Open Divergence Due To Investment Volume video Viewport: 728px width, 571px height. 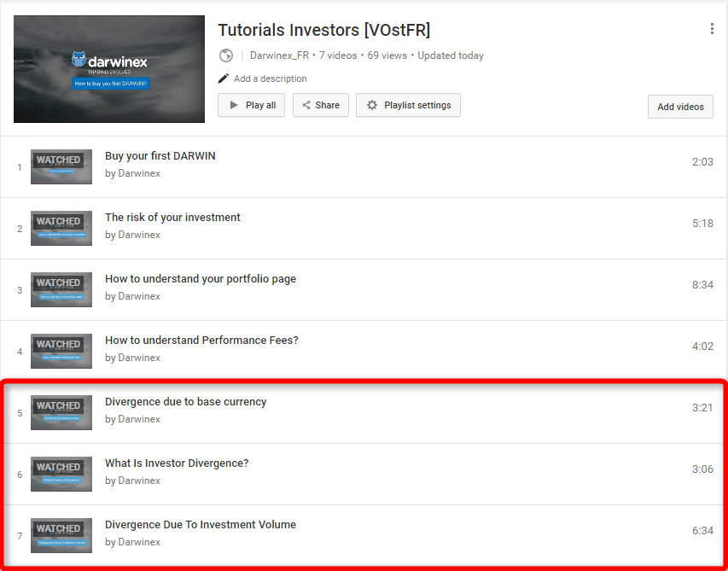200,525
